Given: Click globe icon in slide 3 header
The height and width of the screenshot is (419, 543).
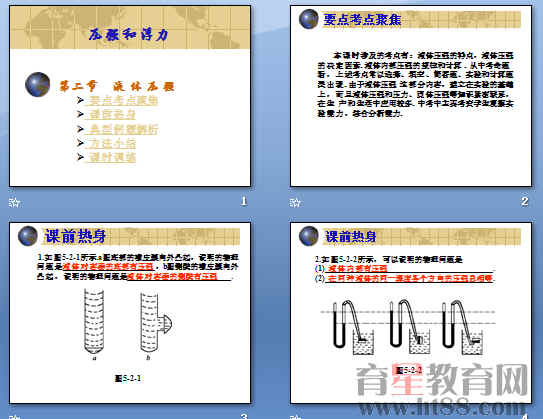Looking at the screenshot, I should point(28,236).
